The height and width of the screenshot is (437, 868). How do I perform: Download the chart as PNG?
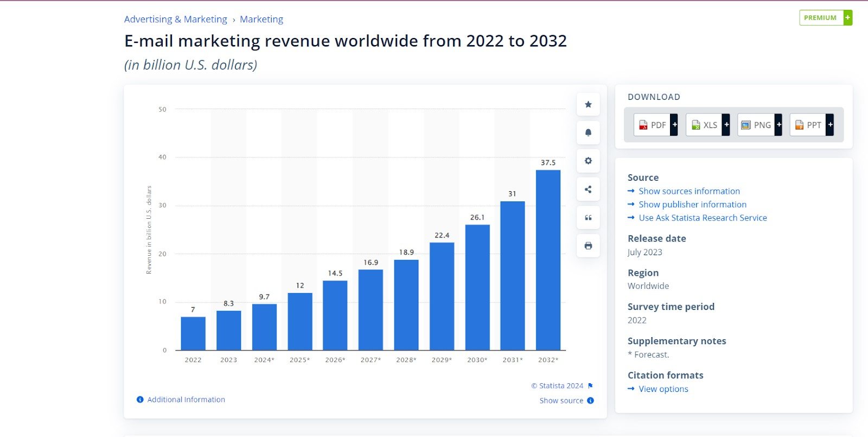tap(759, 125)
